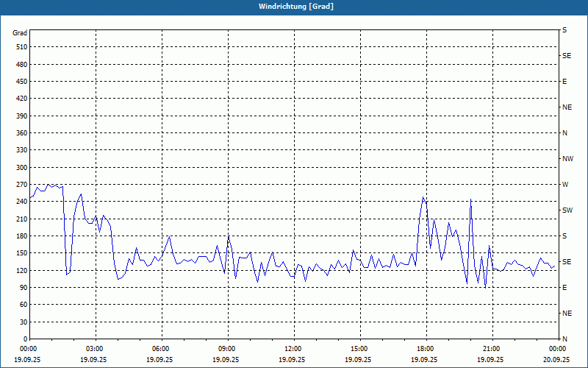588x368 pixels.
Task: Click the 19.09.25 date under 06:00
Action: click(x=159, y=359)
